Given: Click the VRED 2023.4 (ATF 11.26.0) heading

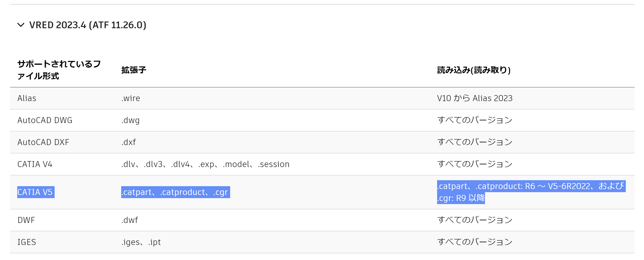Looking at the screenshot, I should click(87, 25).
